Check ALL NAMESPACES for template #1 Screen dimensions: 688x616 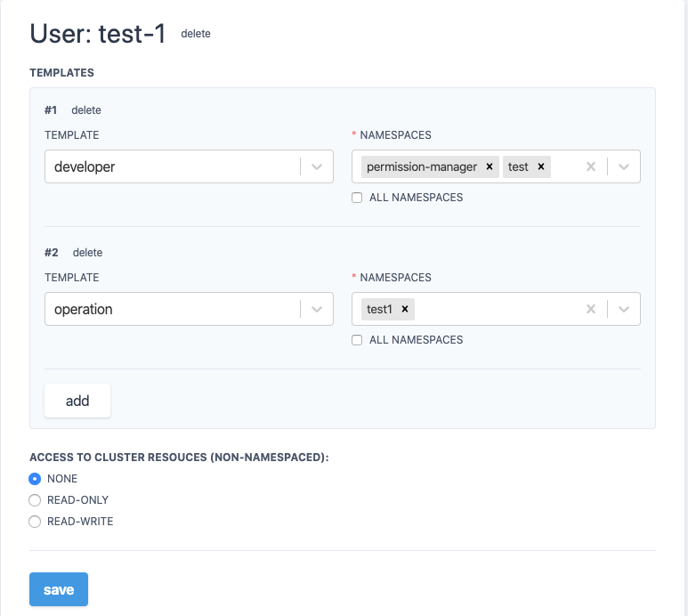[x=357, y=198]
